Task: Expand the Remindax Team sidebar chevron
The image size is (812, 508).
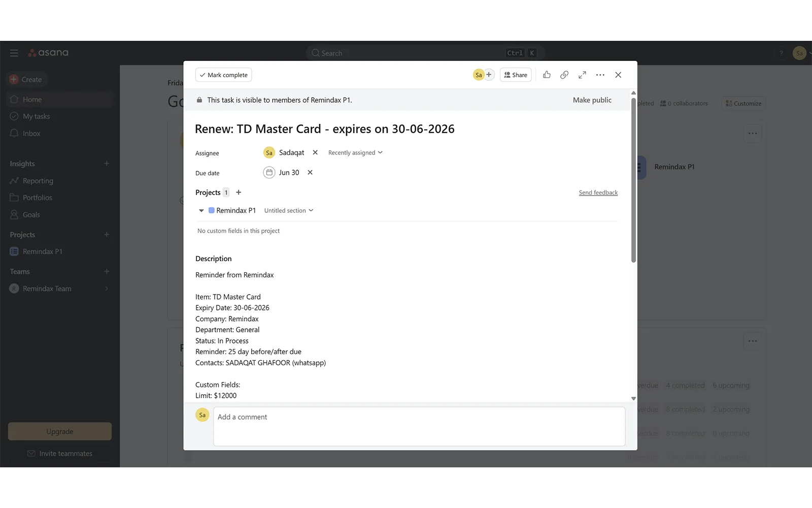Action: click(x=107, y=289)
